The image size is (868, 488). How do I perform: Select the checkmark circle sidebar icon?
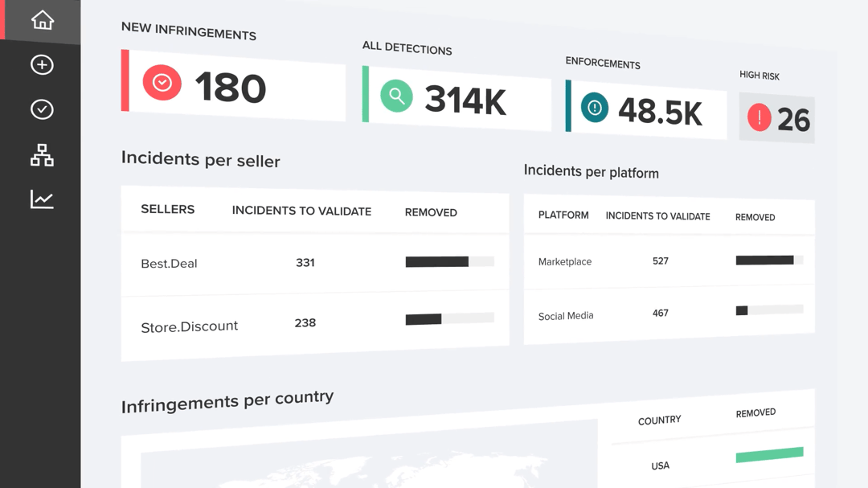click(x=42, y=109)
